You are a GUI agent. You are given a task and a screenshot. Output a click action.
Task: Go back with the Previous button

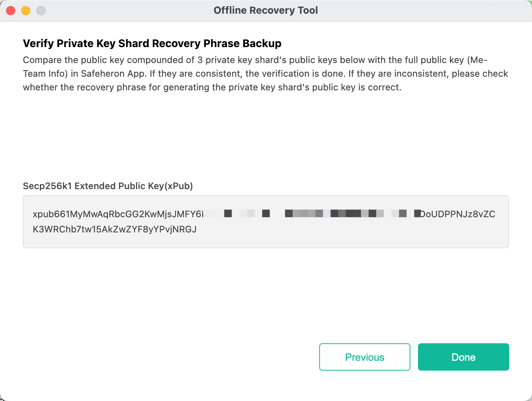coord(364,357)
